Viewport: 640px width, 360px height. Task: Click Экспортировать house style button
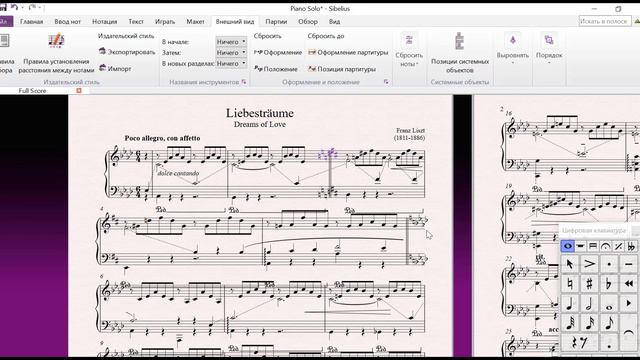[x=127, y=52]
